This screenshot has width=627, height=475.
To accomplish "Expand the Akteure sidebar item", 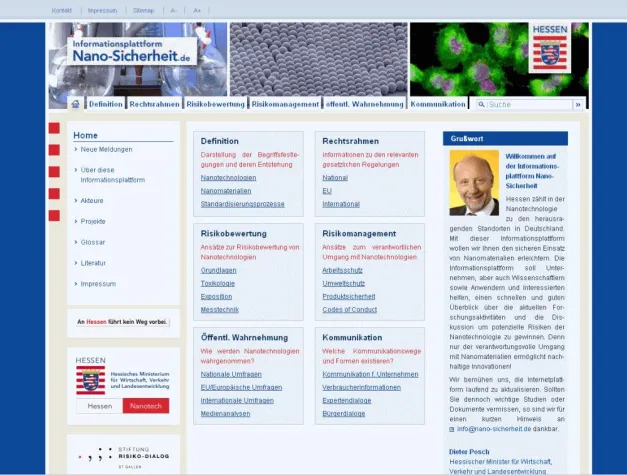I will (92, 200).
